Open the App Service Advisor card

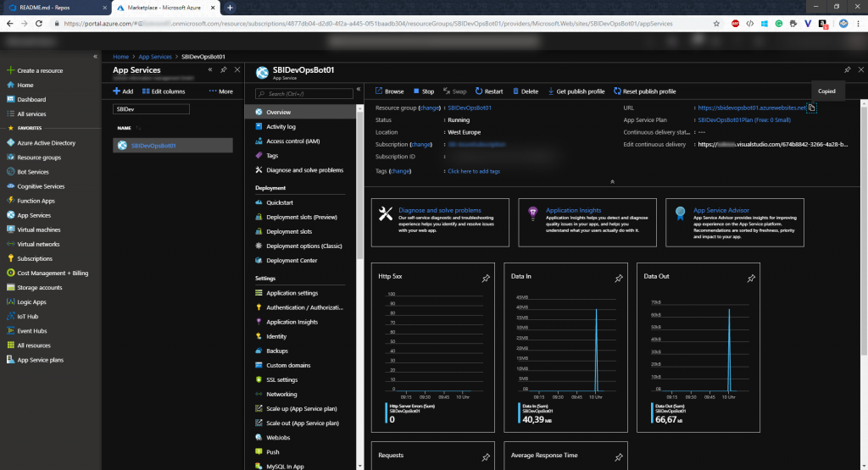coord(735,222)
